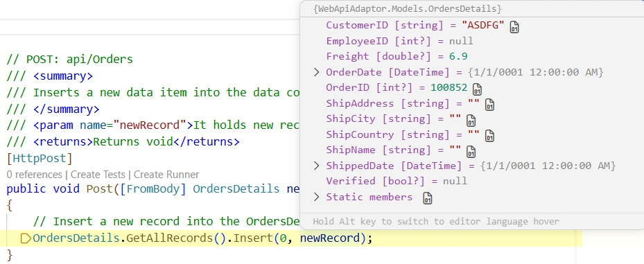The width and height of the screenshot is (644, 264).
Task: Click the WebApiAdaptor.Models.OrdersDetails type header
Action: (408, 9)
